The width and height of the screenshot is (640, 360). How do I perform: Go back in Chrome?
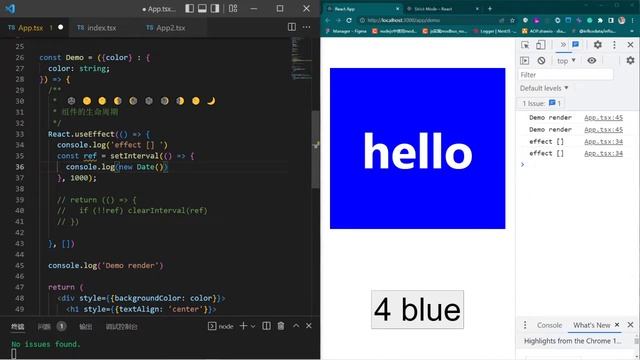coord(327,20)
